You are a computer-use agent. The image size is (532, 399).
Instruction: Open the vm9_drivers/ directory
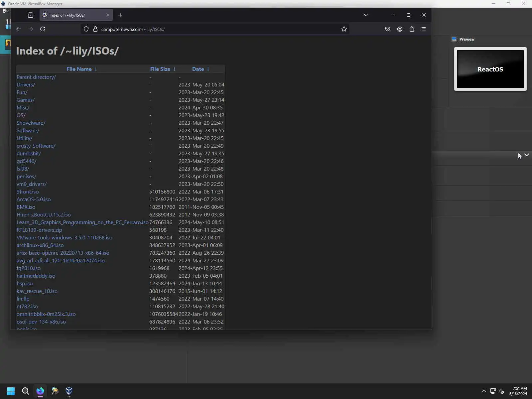tap(32, 184)
